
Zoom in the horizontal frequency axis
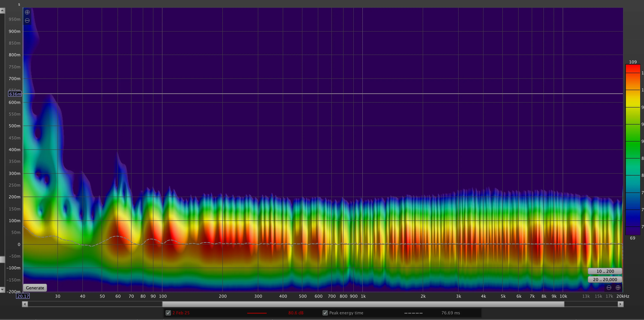(x=618, y=288)
